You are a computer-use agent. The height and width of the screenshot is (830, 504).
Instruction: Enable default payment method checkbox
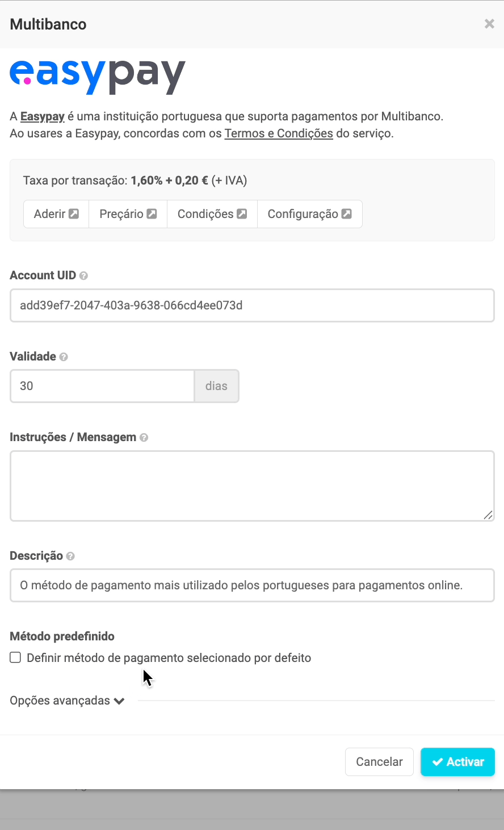click(x=15, y=657)
